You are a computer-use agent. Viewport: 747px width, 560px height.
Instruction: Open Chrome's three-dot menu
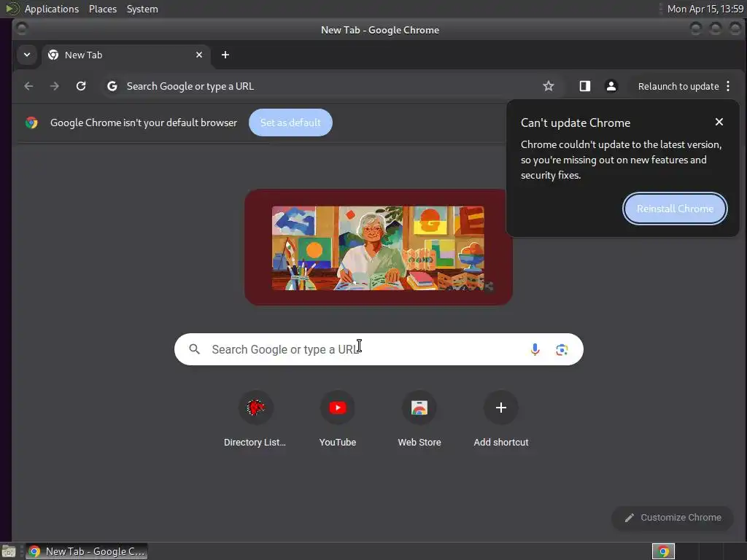pos(728,86)
